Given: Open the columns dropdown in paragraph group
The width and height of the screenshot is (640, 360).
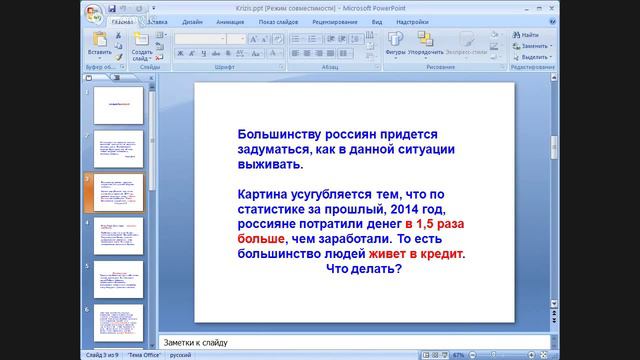Looking at the screenshot, I should point(345,53).
